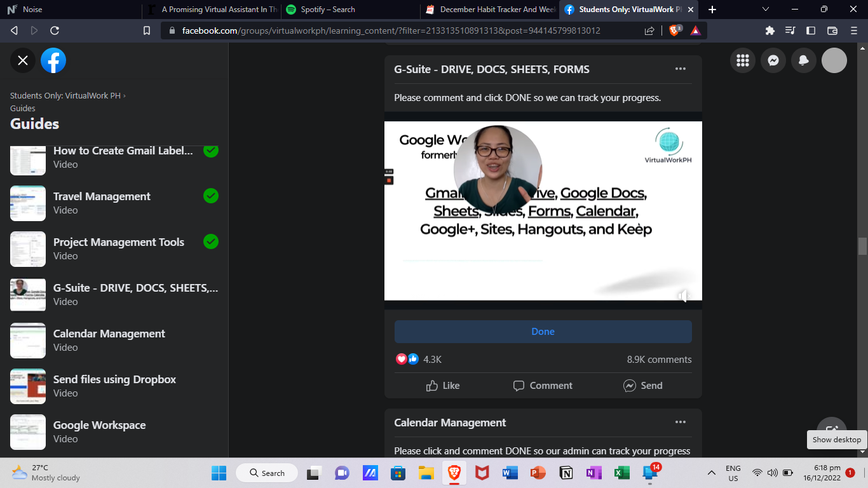Select the Students Only: VirtualWork PH tab
The image size is (868, 488).
[x=629, y=10]
